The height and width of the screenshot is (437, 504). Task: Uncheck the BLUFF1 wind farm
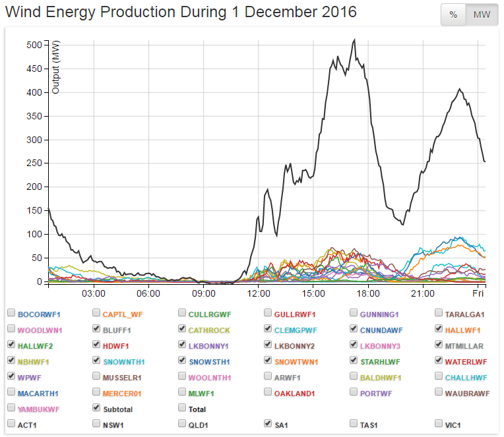tap(97, 329)
